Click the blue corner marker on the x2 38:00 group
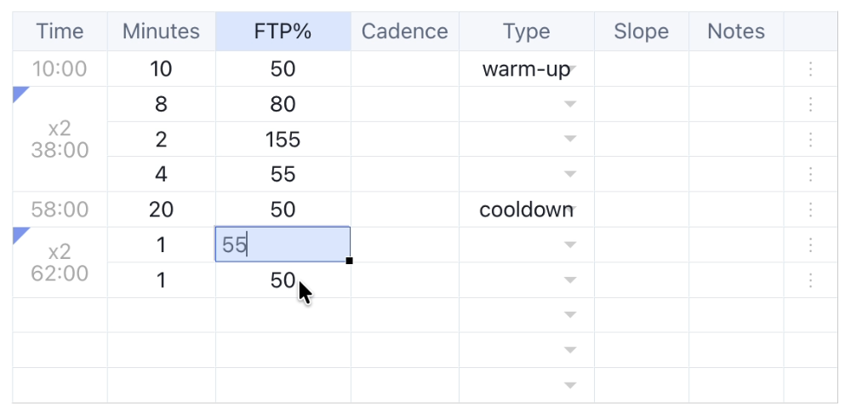This screenshot has width=868, height=414. click(x=20, y=92)
